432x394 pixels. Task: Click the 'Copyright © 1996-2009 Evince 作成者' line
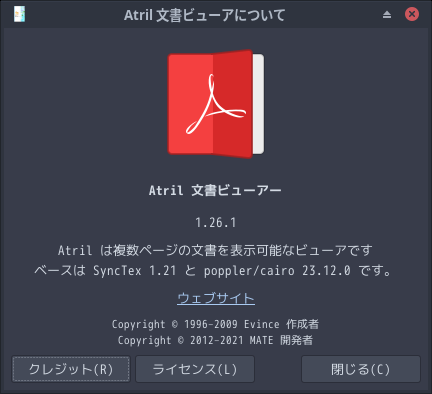coord(215,324)
